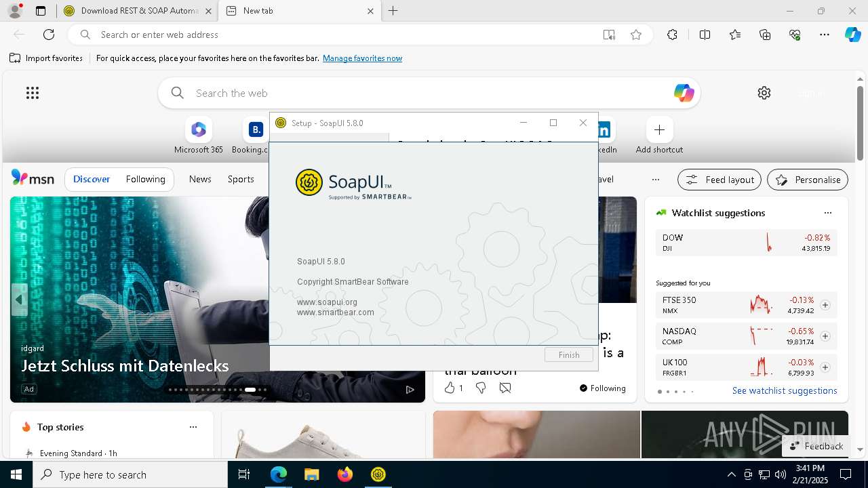Open immersive reader icon in address bar

609,35
